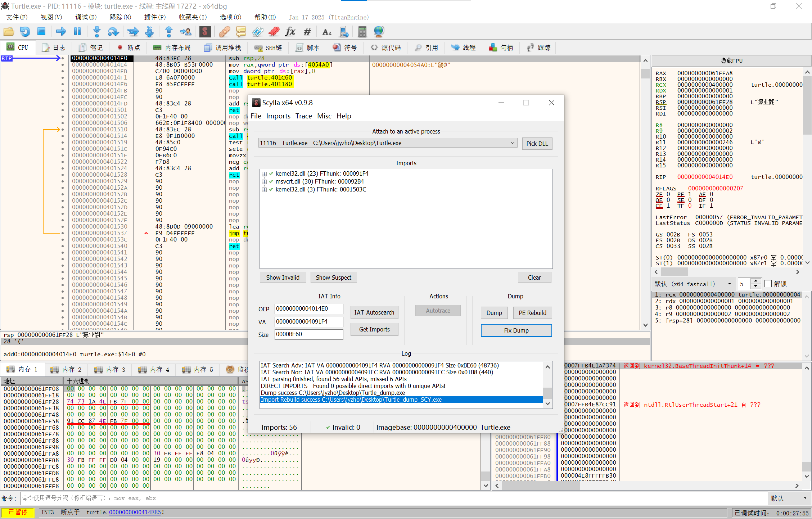Open the attached process dropdown in Scylla

coord(388,143)
